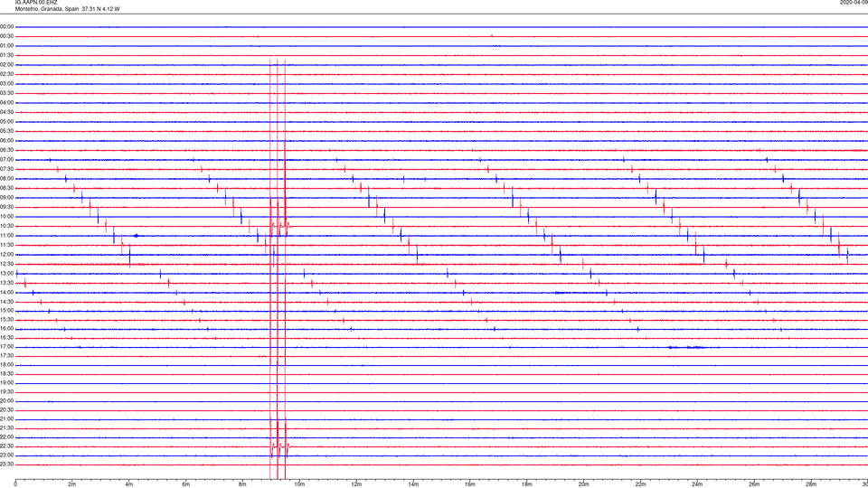Select the 19:30 trace time label
The height and width of the screenshot is (488, 868).
[7, 391]
